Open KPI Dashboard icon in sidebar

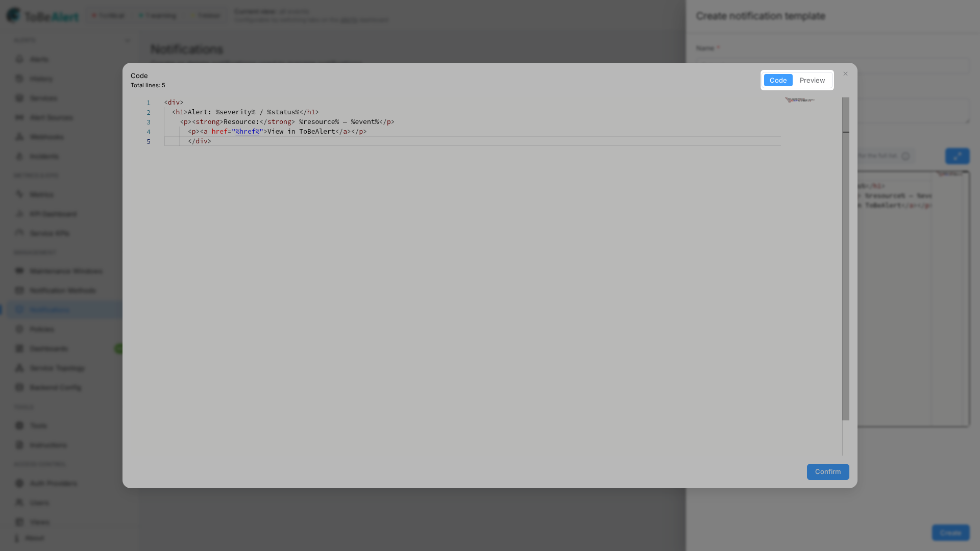19,214
